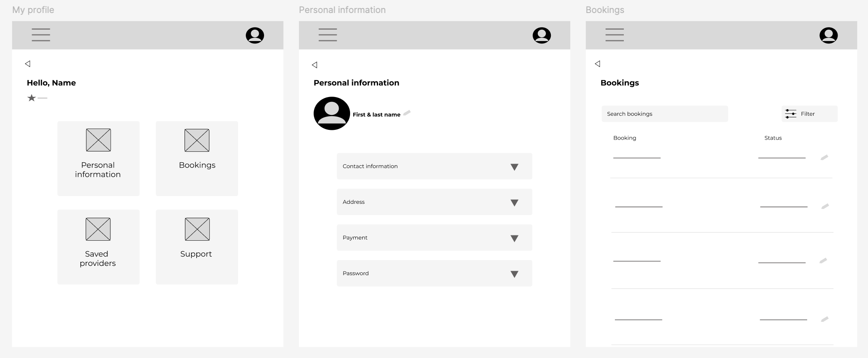Click the Search bookings field

[664, 114]
